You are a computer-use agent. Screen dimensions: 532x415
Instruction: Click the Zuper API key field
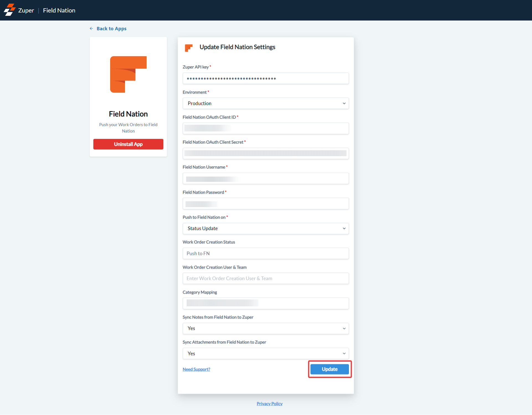point(266,78)
